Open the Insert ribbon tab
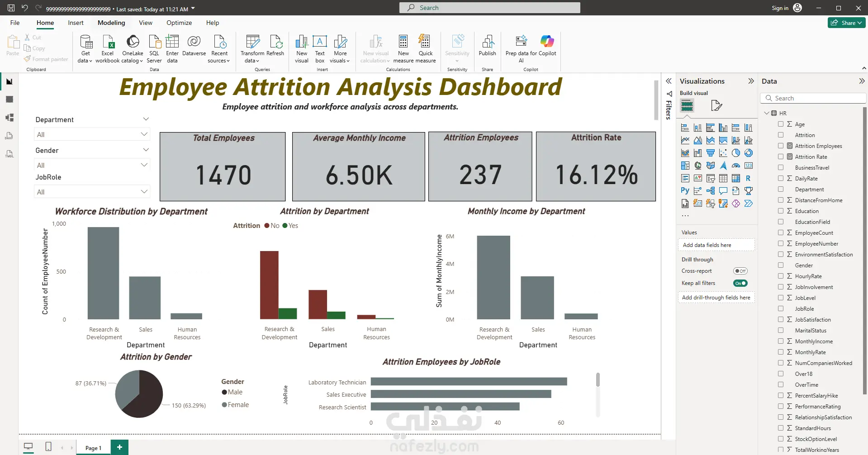Image resolution: width=868 pixels, height=455 pixels. click(76, 23)
